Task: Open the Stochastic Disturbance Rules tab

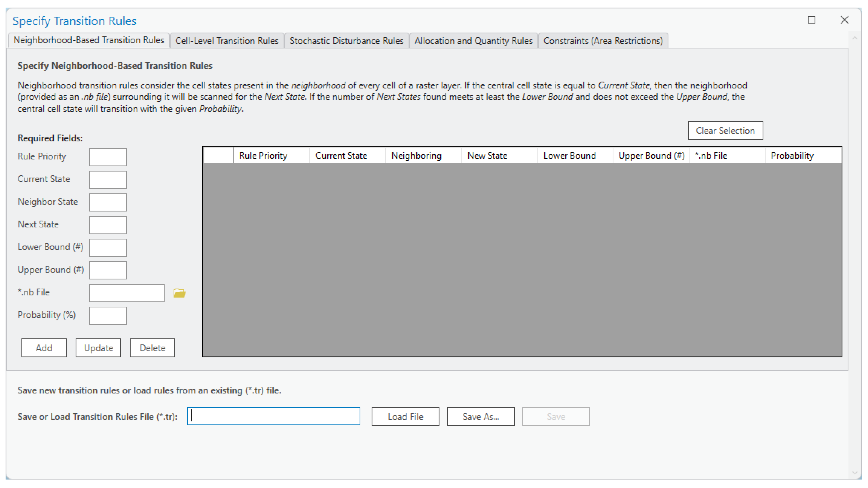Action: click(x=346, y=41)
